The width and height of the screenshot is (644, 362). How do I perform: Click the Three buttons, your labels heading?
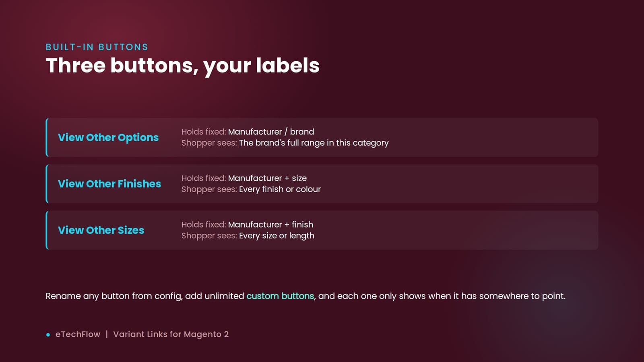(x=183, y=66)
